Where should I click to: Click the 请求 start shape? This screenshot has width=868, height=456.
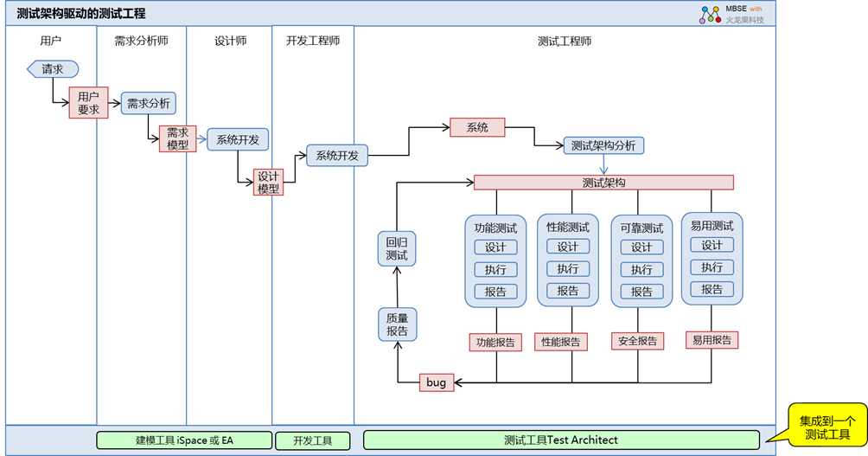coord(53,69)
